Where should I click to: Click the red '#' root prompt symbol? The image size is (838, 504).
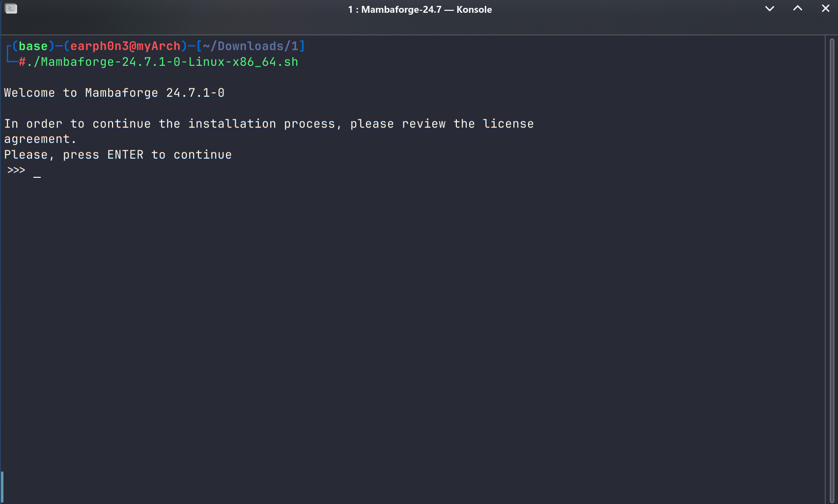pos(22,62)
